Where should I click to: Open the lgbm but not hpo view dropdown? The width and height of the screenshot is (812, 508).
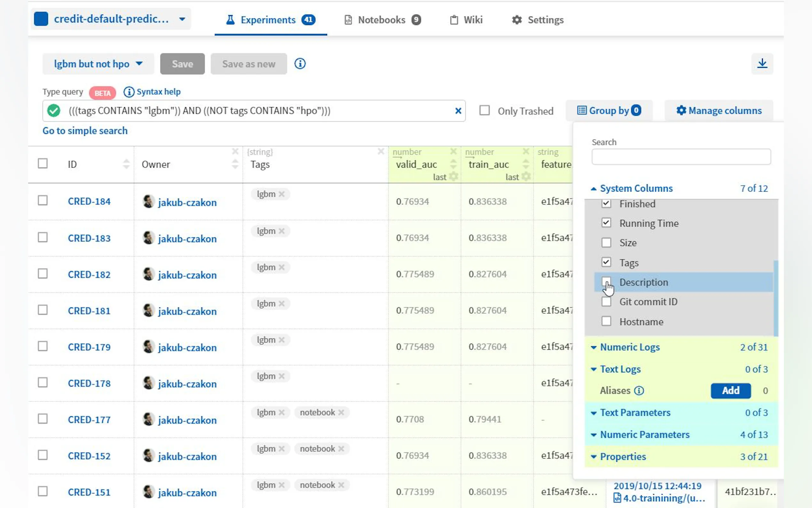pyautogui.click(x=98, y=64)
